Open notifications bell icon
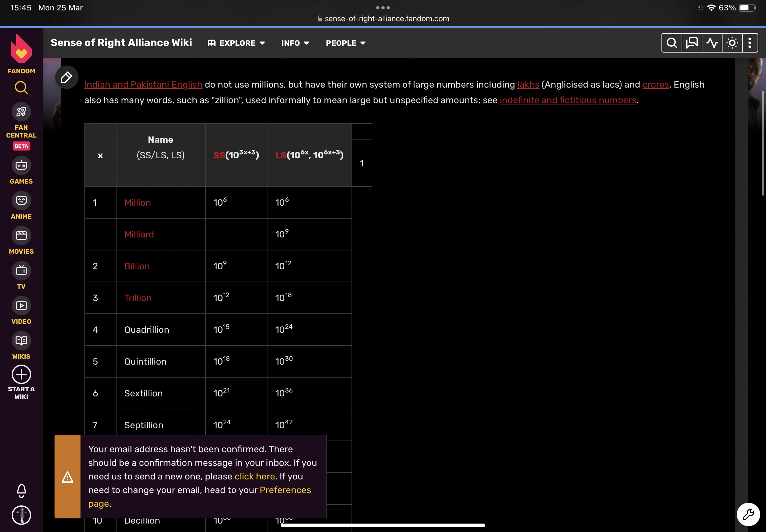Image resolution: width=766 pixels, height=532 pixels. click(x=21, y=490)
